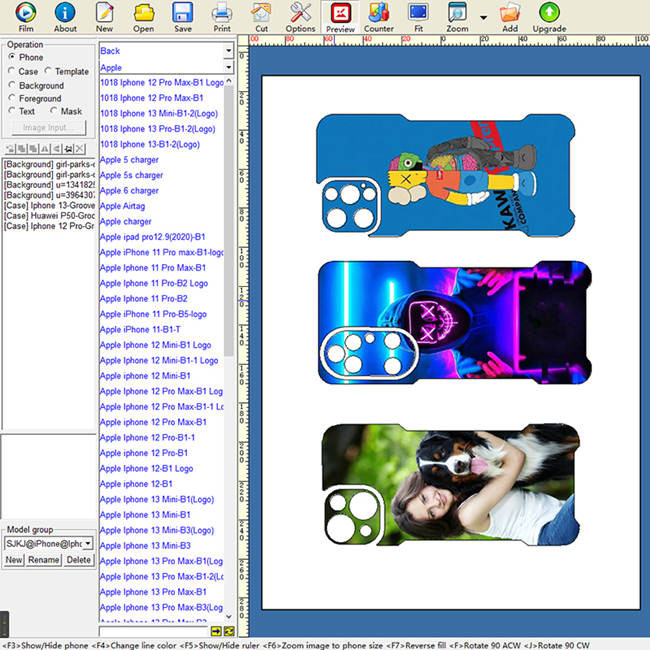
Task: Open the dropdown arrow next to Zoom
Action: tap(483, 17)
